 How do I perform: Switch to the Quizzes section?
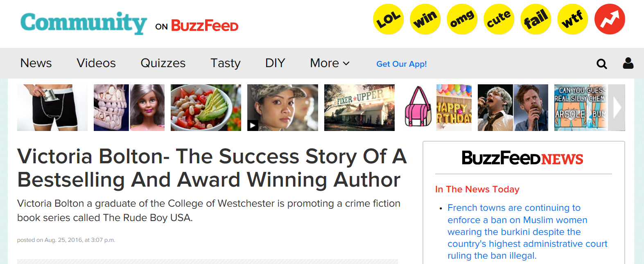(163, 63)
